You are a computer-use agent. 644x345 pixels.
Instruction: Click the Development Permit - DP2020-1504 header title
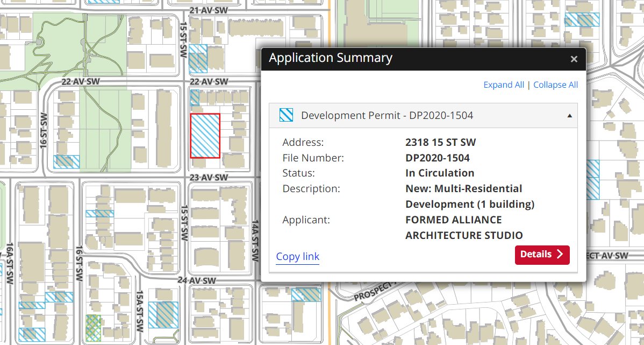point(387,116)
